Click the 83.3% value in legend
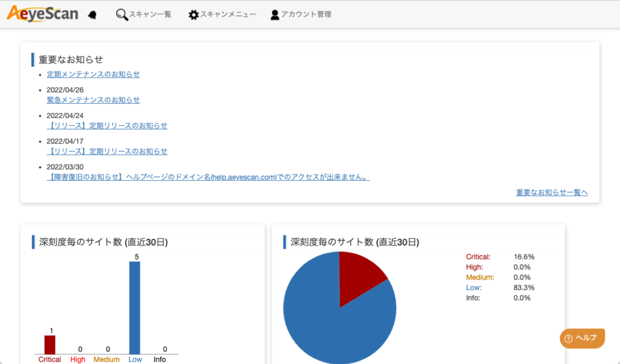Viewport: 620px width, 364px height. (x=524, y=288)
